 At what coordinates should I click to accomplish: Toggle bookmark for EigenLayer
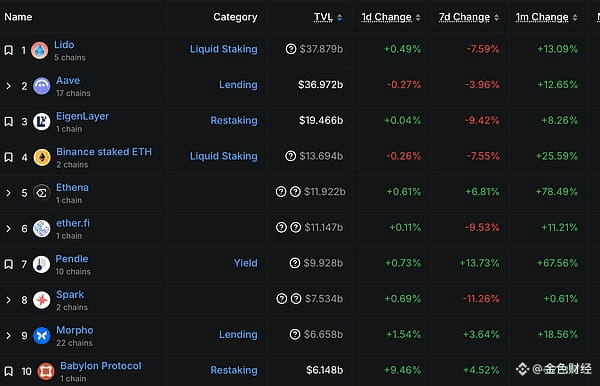pos(8,122)
